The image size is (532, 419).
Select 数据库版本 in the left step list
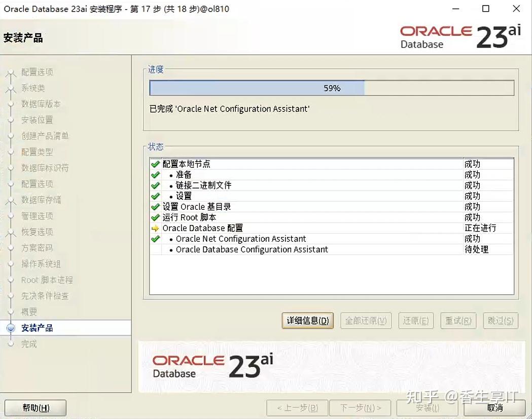(11, 104)
